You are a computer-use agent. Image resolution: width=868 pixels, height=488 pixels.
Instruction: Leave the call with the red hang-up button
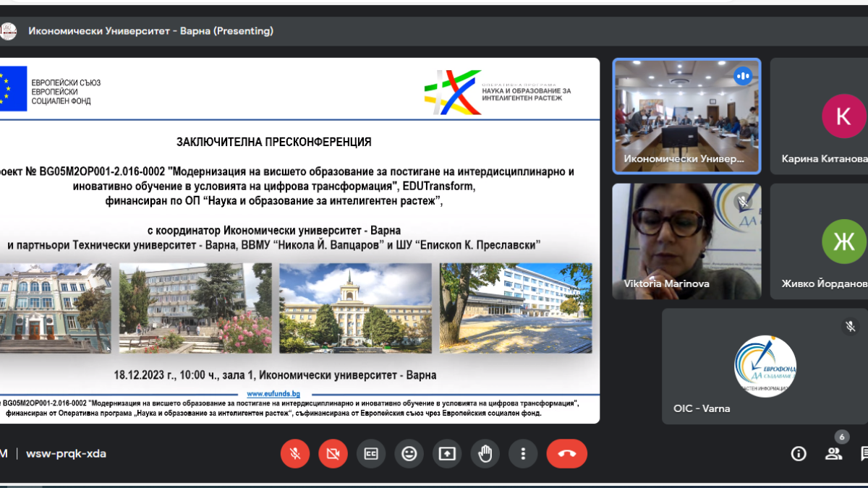coord(567,453)
